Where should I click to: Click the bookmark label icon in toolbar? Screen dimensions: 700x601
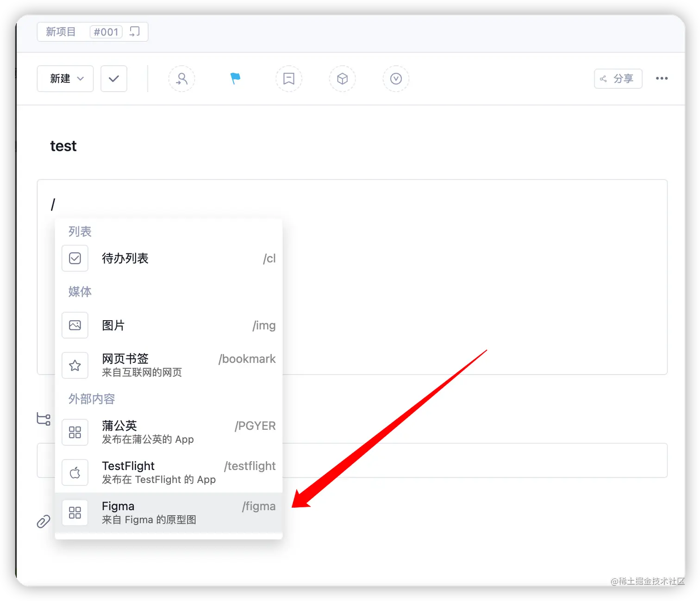[x=289, y=79]
